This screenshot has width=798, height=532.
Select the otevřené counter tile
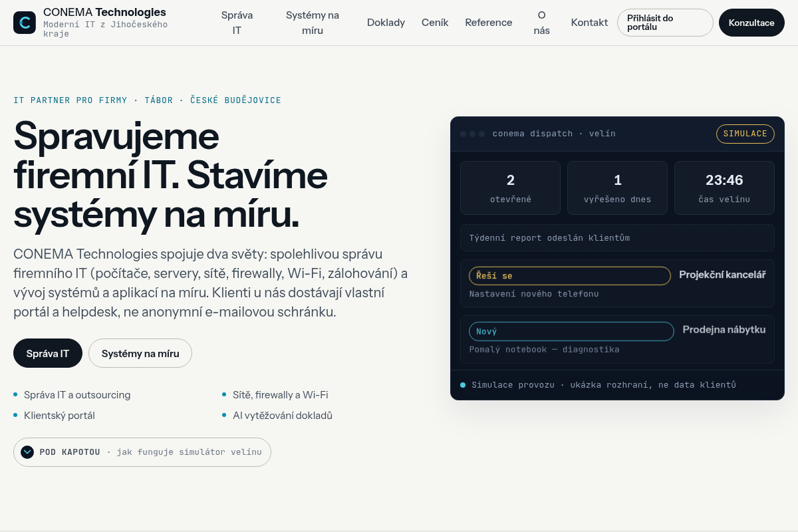(x=511, y=188)
